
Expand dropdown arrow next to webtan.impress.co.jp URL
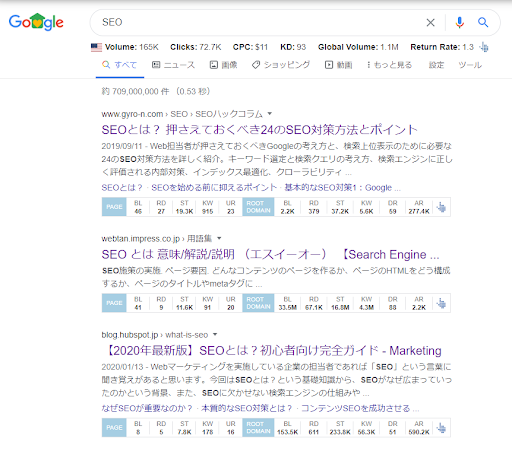(219, 238)
